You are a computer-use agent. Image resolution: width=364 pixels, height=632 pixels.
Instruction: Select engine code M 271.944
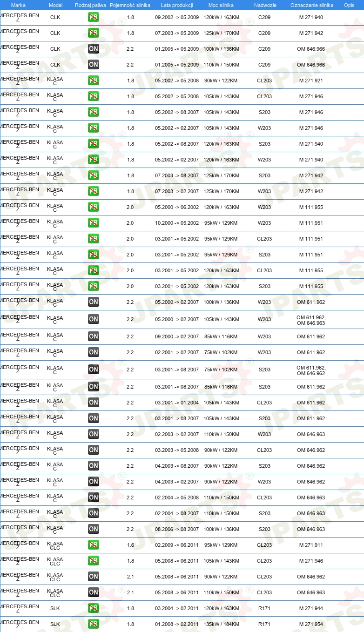click(311, 608)
